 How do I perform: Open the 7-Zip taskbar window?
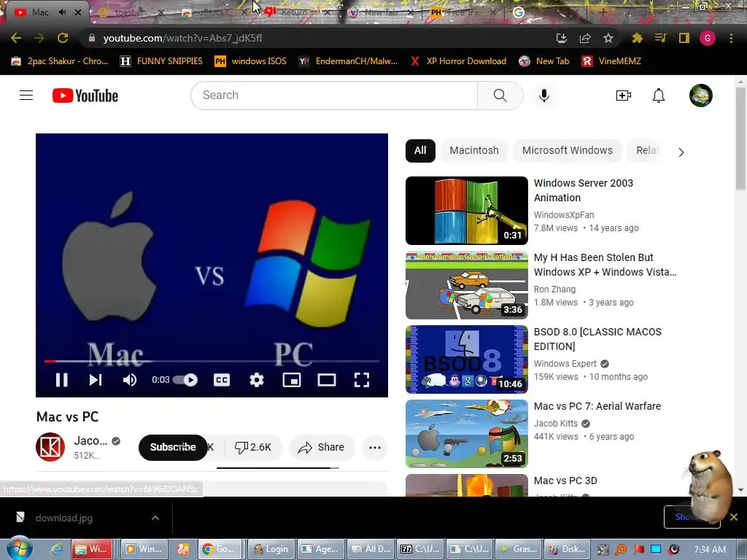[x=421, y=549]
